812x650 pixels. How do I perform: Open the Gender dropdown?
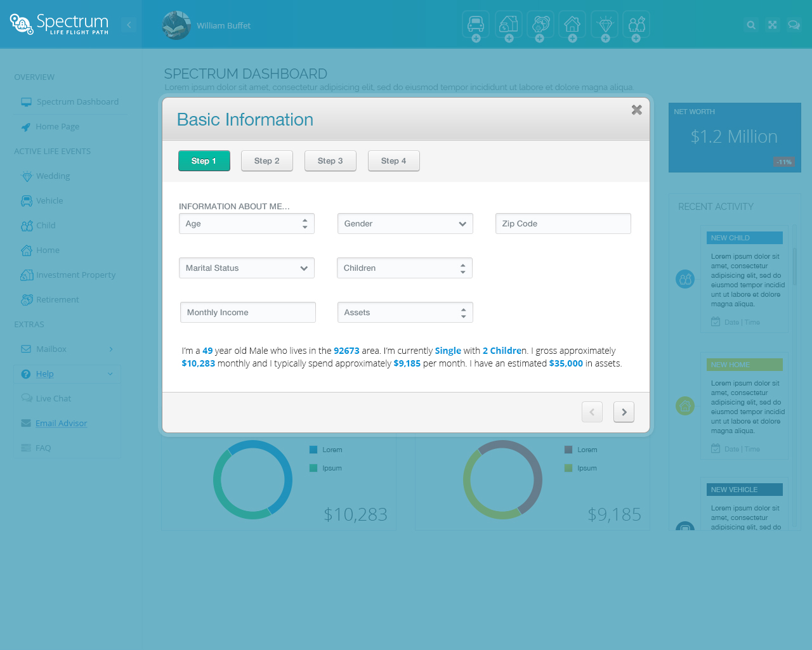[405, 224]
